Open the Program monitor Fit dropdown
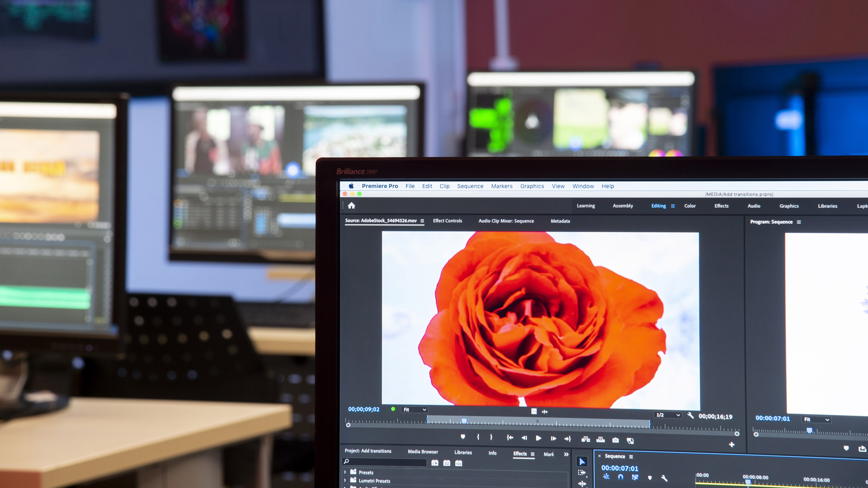Image resolution: width=868 pixels, height=488 pixels. (816, 419)
